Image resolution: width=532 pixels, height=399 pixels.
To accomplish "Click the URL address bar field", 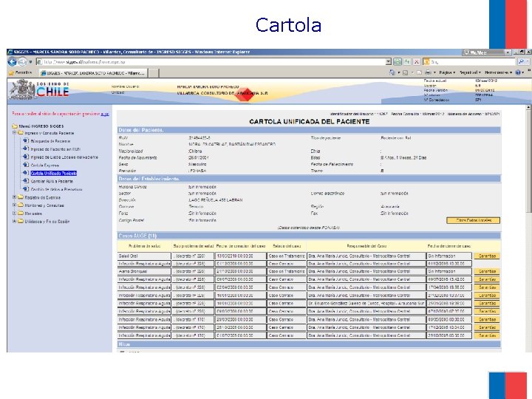I will [x=211, y=62].
